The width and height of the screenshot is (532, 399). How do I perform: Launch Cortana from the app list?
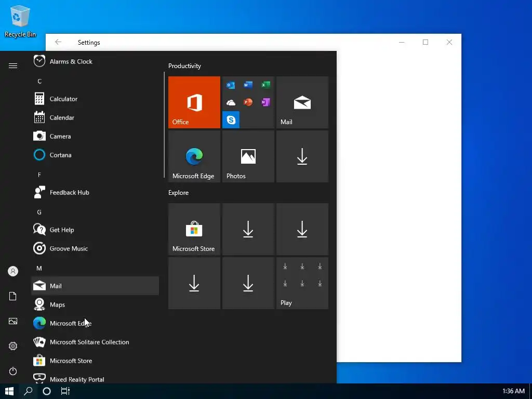click(95, 155)
